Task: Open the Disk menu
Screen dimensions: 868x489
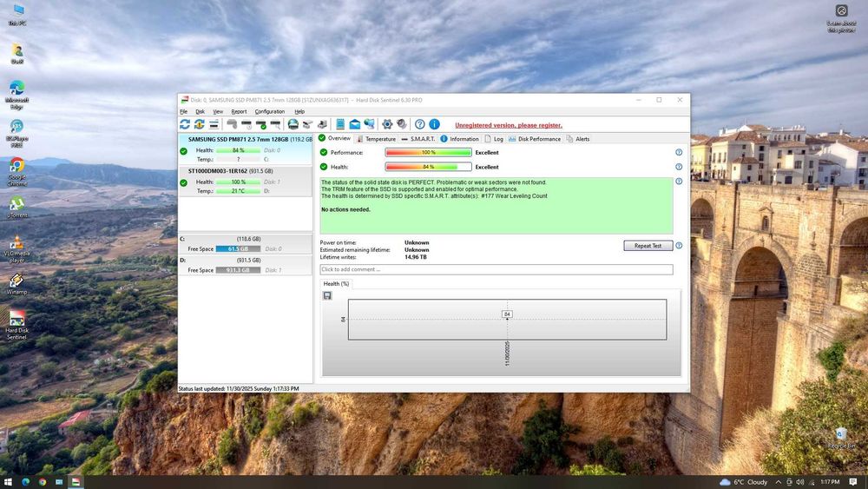Action: coord(200,111)
